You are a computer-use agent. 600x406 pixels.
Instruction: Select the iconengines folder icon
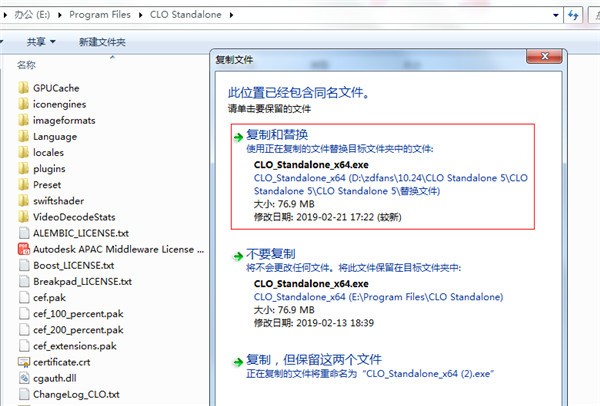pos(23,104)
